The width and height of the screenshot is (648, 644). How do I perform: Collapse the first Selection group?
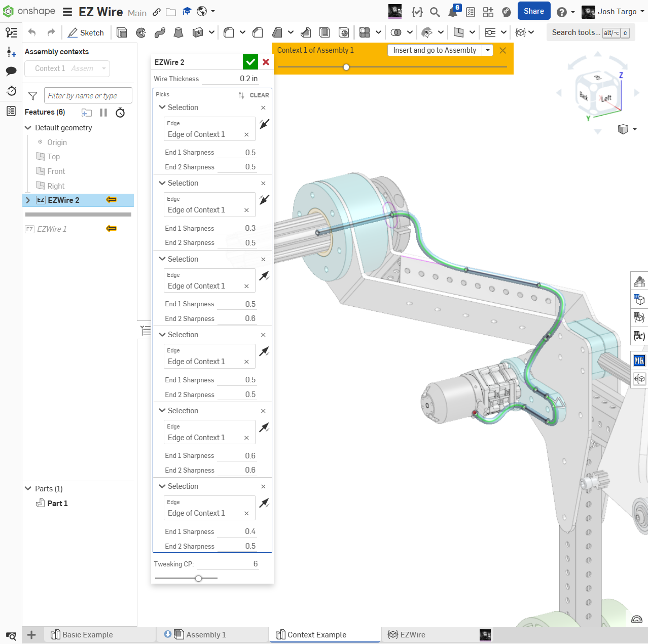162,108
